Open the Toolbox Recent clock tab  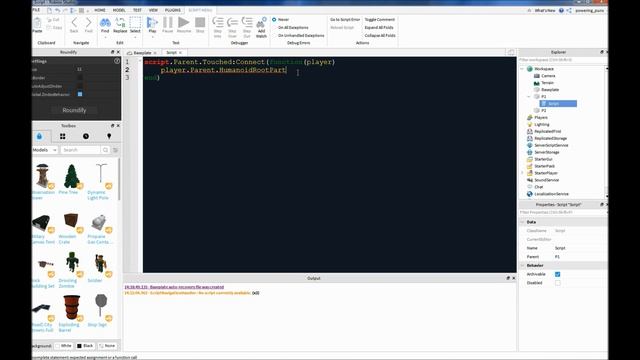tap(86, 136)
